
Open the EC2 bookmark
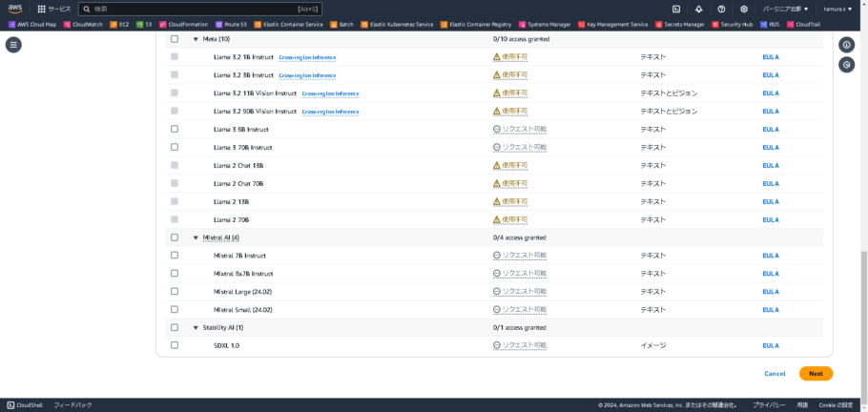click(x=119, y=25)
